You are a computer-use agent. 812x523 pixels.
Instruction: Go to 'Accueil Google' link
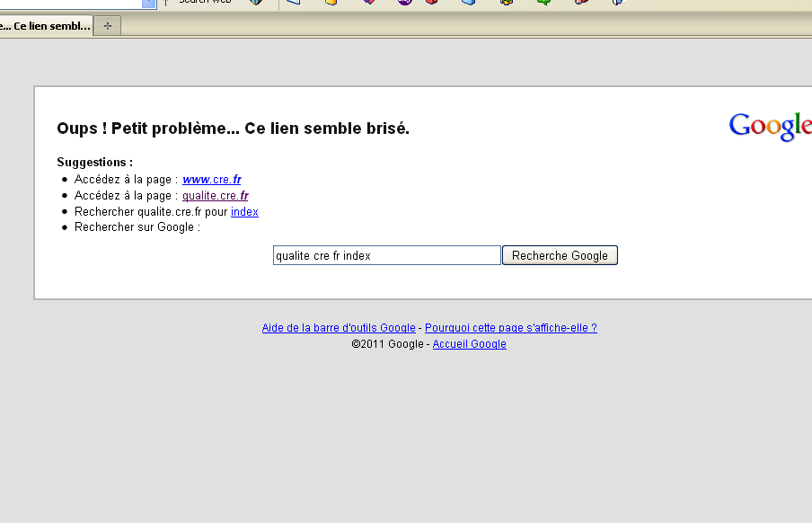(x=469, y=343)
